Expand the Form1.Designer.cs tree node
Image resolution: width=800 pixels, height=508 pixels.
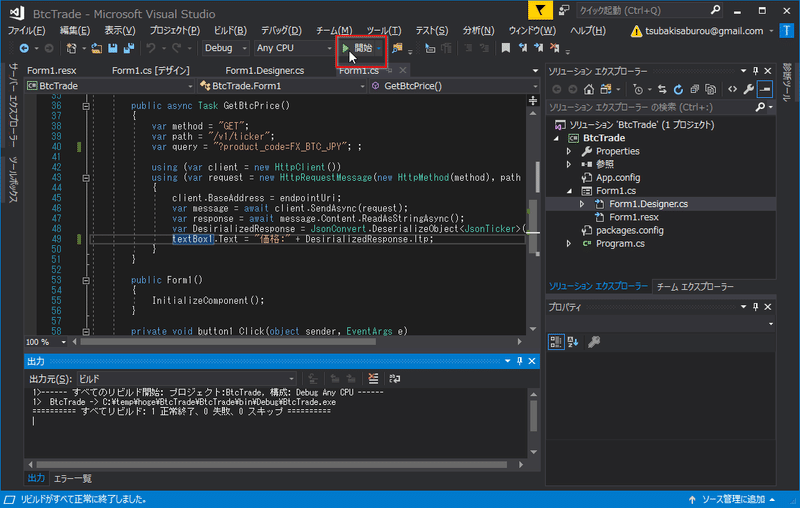coord(582,204)
